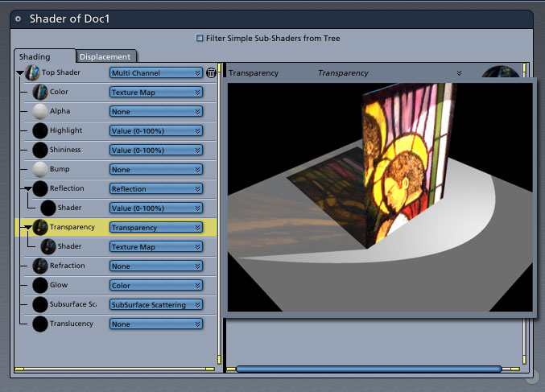Collapse the Top Shader tree triangle
This screenshot has width=545, height=392.
pyautogui.click(x=20, y=72)
